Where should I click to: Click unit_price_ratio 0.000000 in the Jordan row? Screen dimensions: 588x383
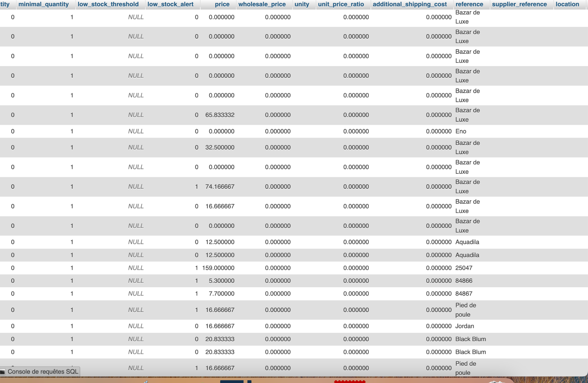point(356,326)
